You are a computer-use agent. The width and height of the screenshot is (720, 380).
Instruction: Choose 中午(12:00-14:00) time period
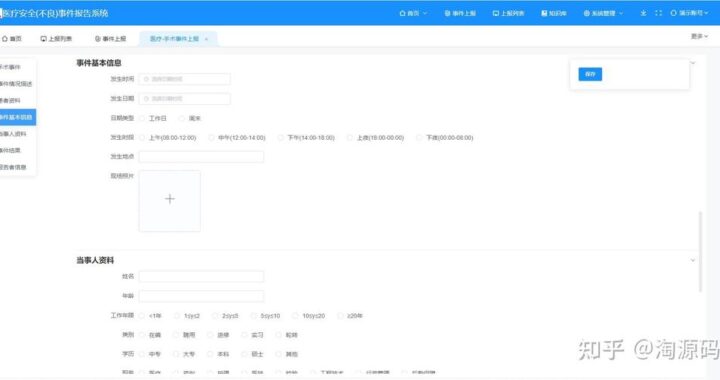coord(211,138)
